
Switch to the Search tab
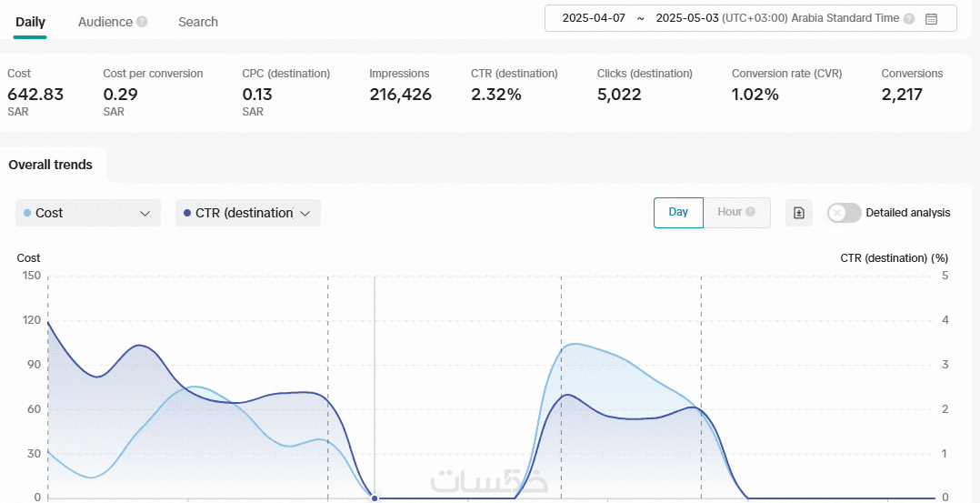tap(198, 22)
